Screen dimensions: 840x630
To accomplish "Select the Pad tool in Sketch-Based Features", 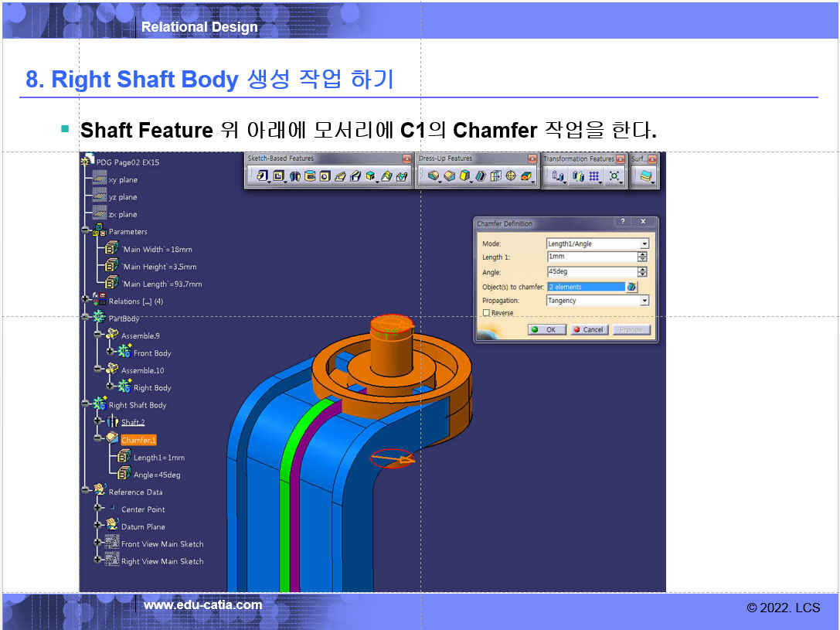I will [x=262, y=176].
